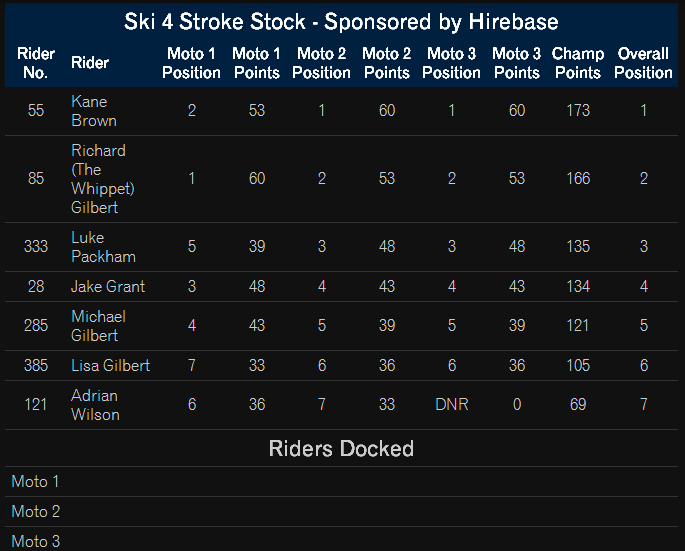Select Michael Gilbert in the table
This screenshot has width=685, height=551.
click(98, 326)
